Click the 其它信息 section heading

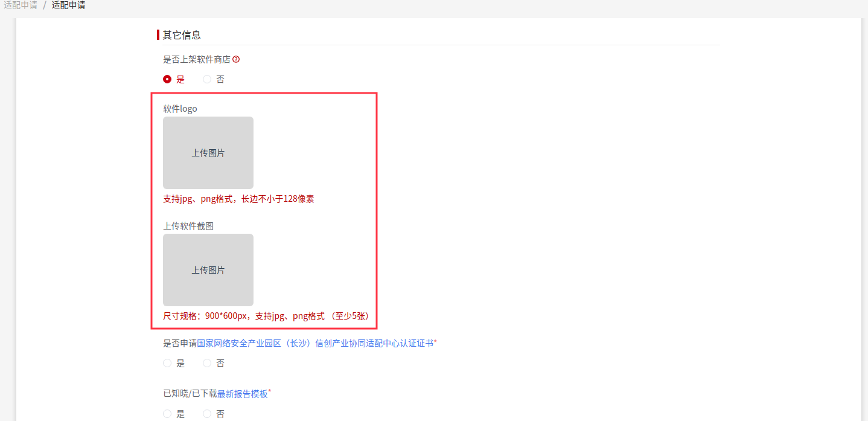pyautogui.click(x=182, y=35)
